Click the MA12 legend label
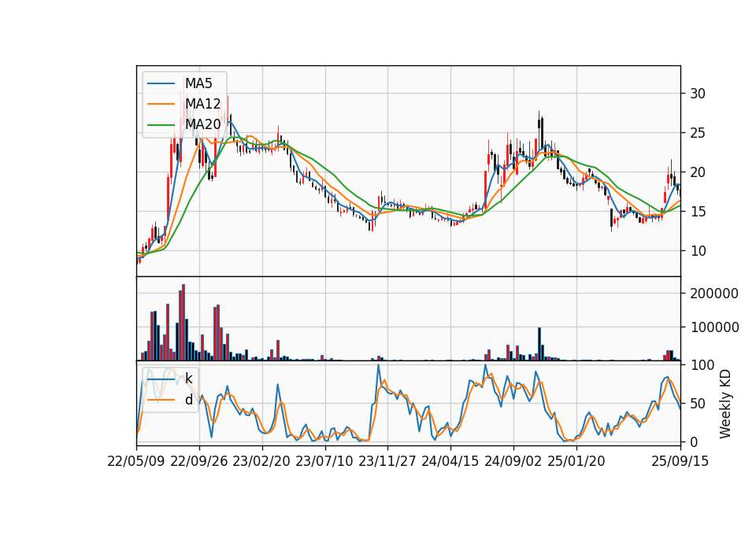 point(202,104)
